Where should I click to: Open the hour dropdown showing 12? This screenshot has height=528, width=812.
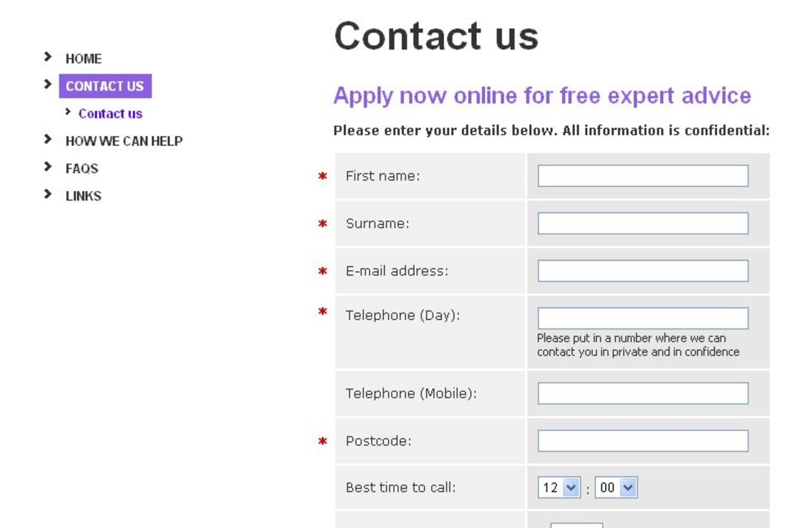(559, 487)
